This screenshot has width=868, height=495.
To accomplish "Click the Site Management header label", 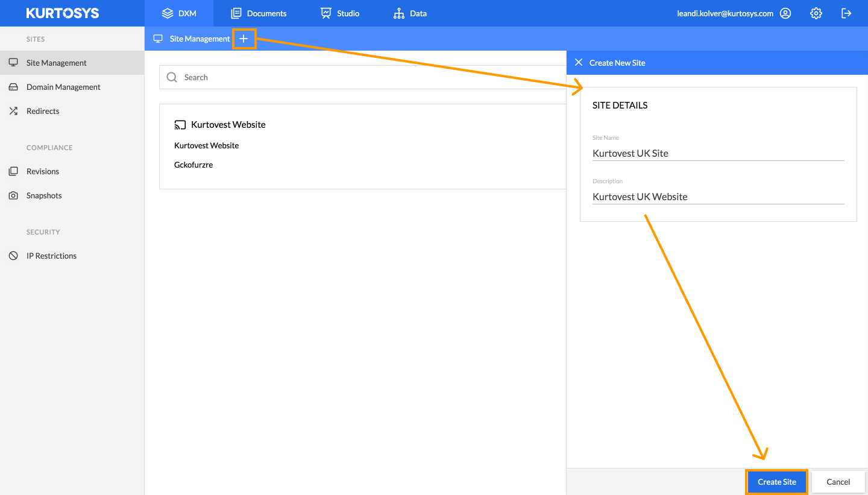I will click(200, 39).
